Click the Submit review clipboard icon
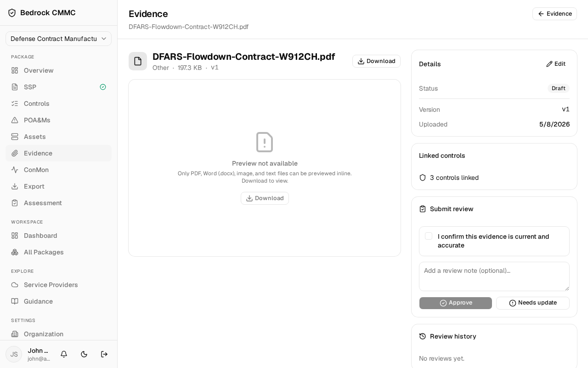 click(423, 209)
